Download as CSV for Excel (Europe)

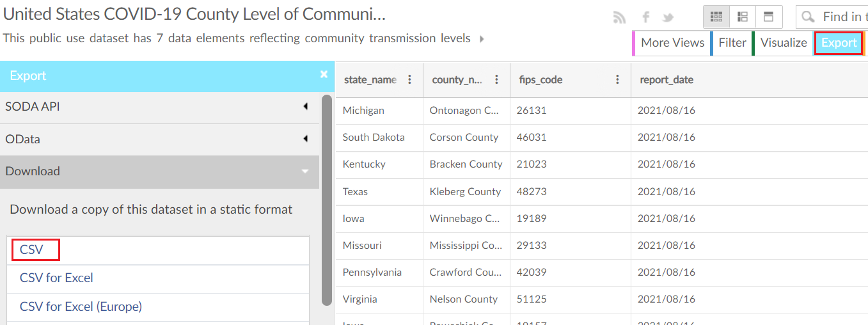81,306
